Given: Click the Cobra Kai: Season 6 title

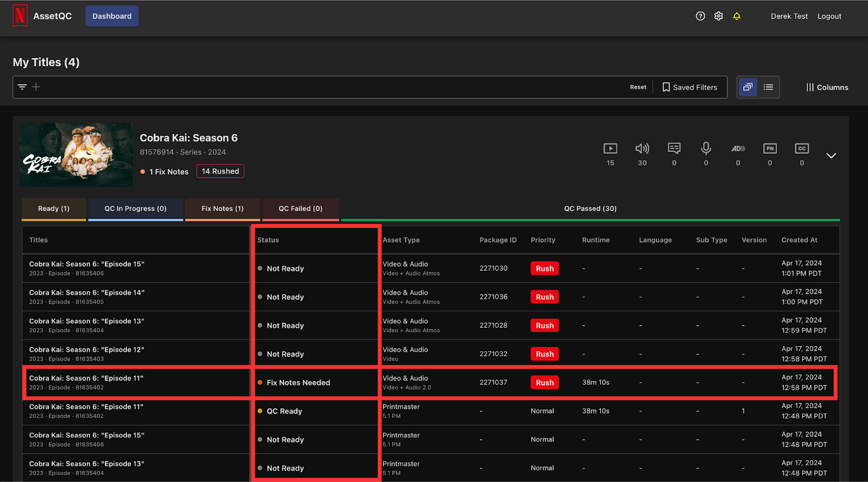Looking at the screenshot, I should (188, 138).
